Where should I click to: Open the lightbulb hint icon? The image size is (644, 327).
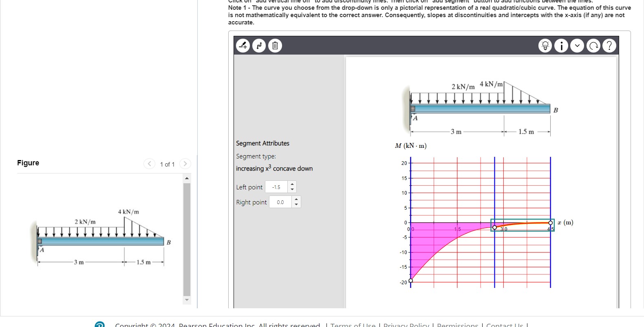tap(545, 45)
